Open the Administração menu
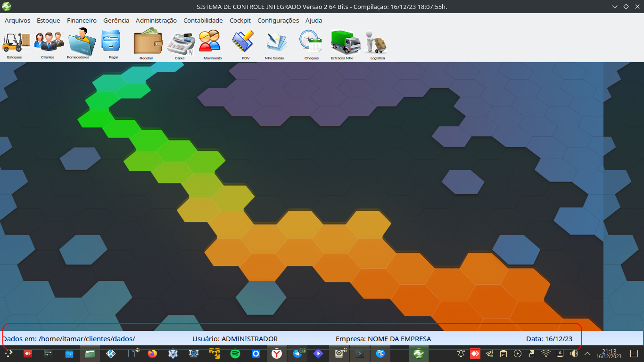The width and height of the screenshot is (644, 362). pos(156,20)
